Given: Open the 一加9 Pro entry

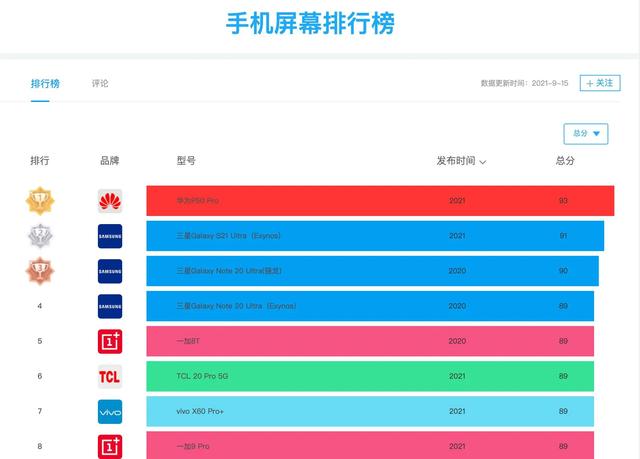Looking at the screenshot, I should [x=370, y=445].
